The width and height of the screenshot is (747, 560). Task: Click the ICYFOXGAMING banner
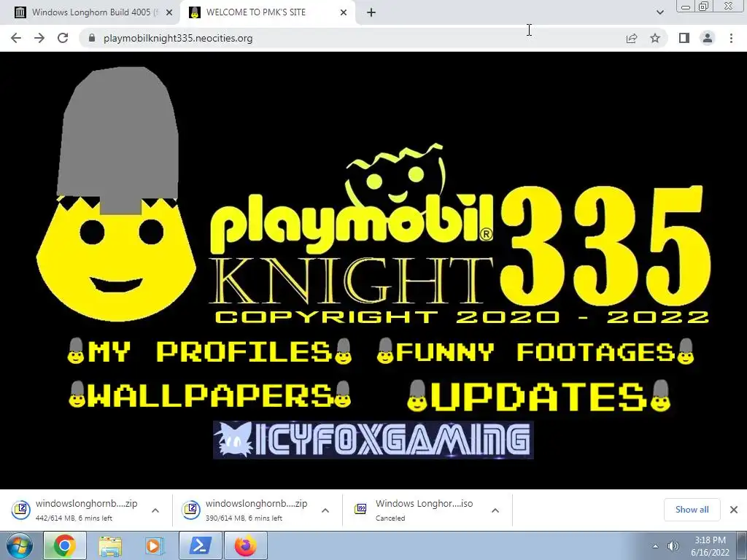[x=373, y=440]
